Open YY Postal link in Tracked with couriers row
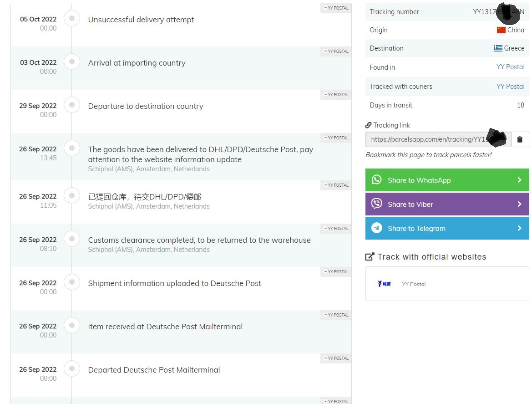The height and width of the screenshot is (404, 532). click(510, 86)
